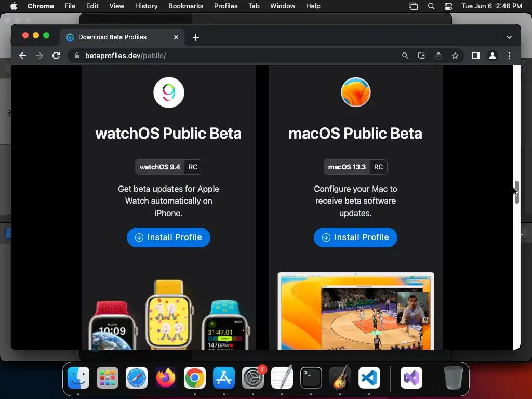Open the Edit menu
The height and width of the screenshot is (399, 532).
tap(92, 6)
